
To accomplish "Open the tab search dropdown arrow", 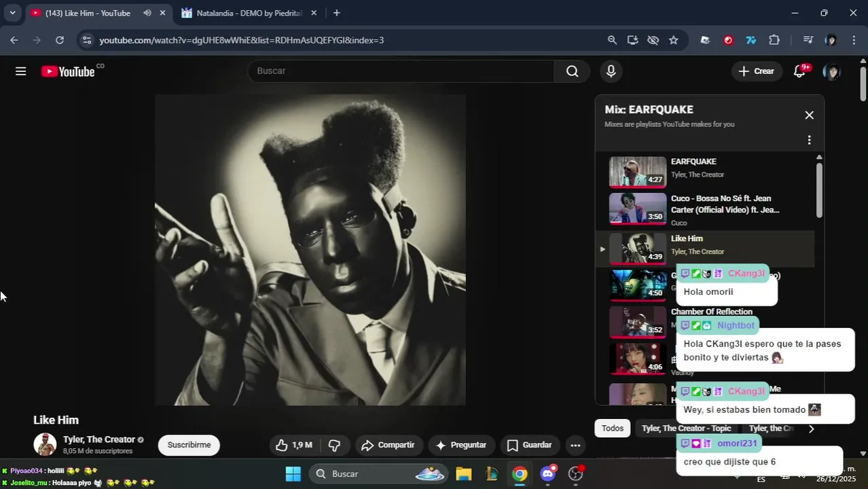I will pyautogui.click(x=12, y=13).
